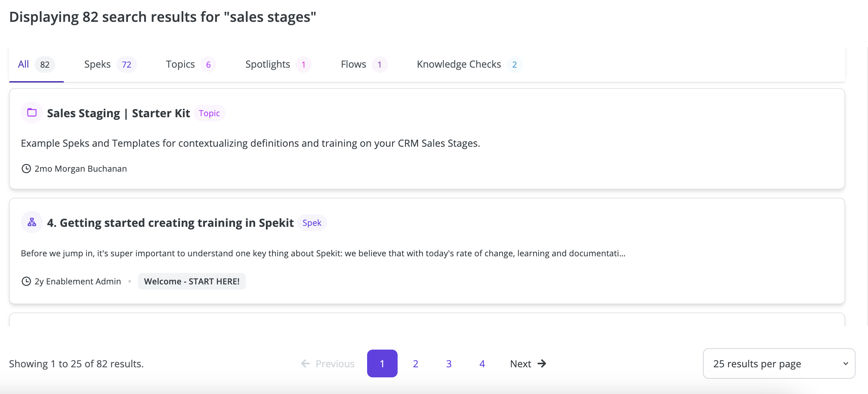Click the 82 count badge on All tab
This screenshot has width=868, height=394.
coord(45,65)
